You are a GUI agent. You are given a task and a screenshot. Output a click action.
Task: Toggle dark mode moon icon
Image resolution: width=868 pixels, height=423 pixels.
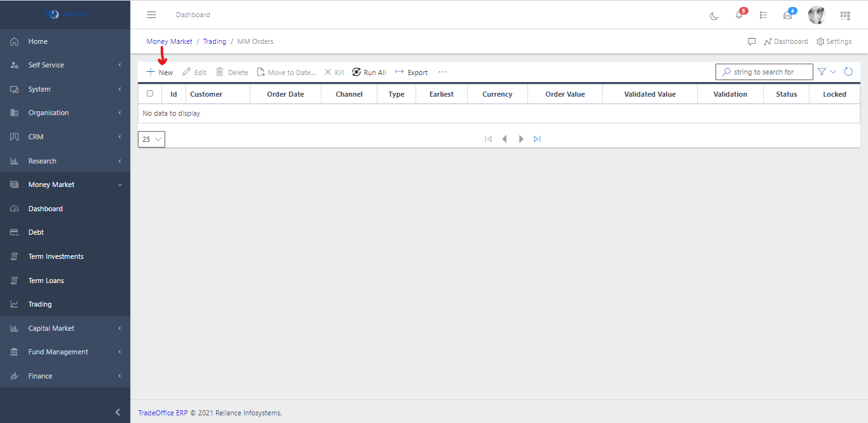[714, 15]
